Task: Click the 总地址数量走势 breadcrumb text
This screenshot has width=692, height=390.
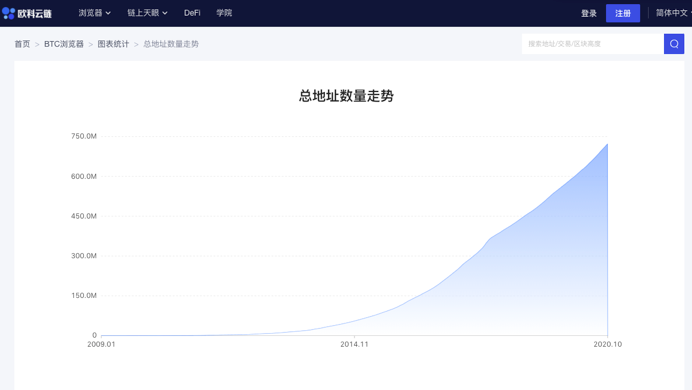Action: tap(171, 44)
